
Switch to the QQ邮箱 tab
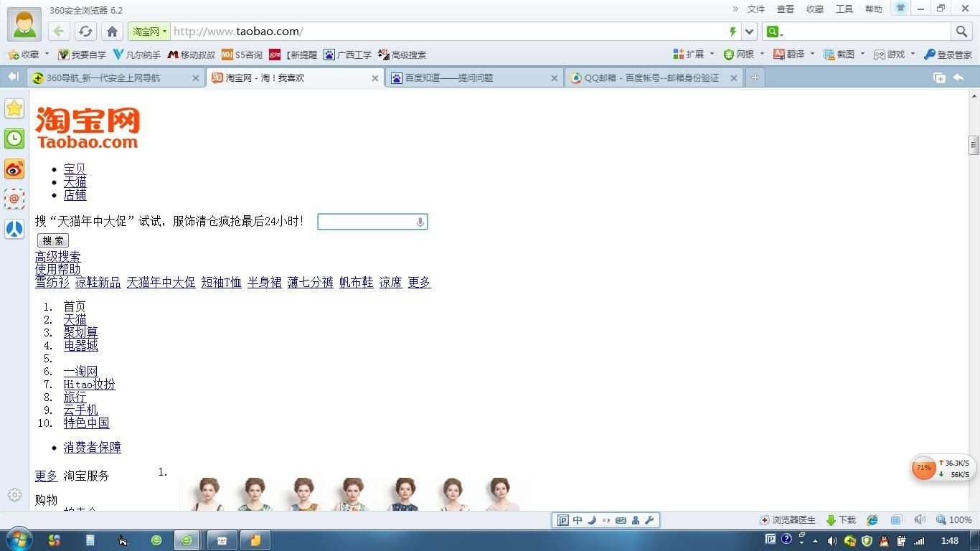(653, 78)
